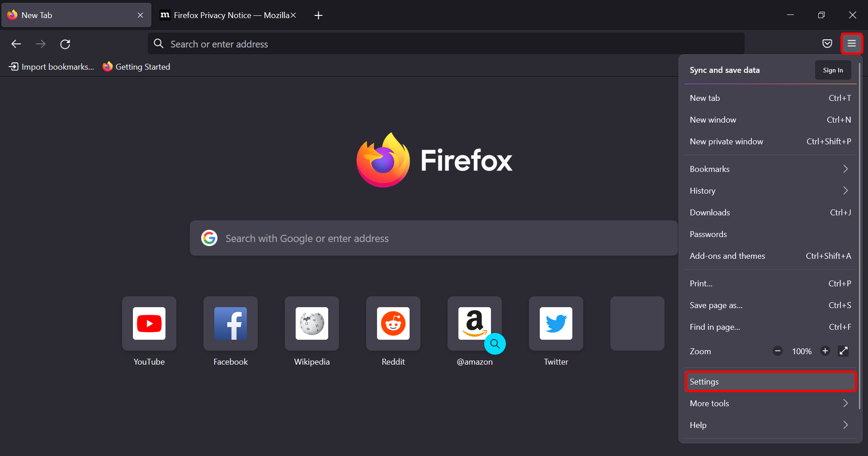Viewport: 868px width, 456px height.
Task: Expand the History submenu
Action: 770,191
